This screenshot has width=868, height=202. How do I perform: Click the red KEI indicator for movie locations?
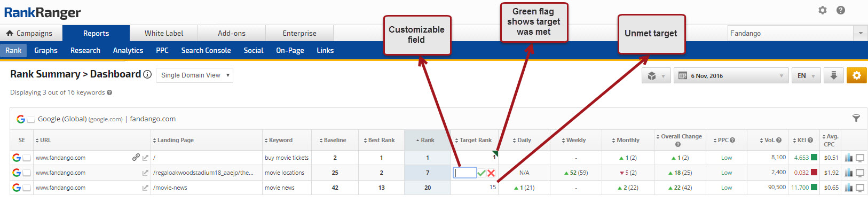coord(814,172)
